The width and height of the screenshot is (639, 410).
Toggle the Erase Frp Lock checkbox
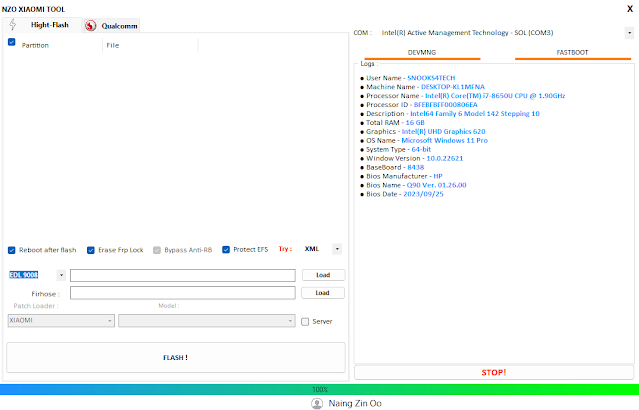[x=90, y=250]
